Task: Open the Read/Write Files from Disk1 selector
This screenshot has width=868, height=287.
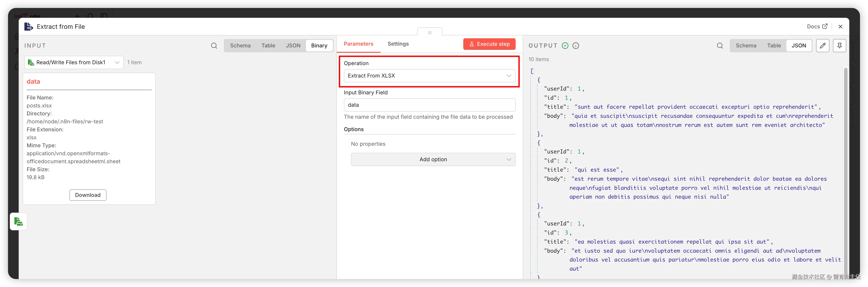Action: 74,62
